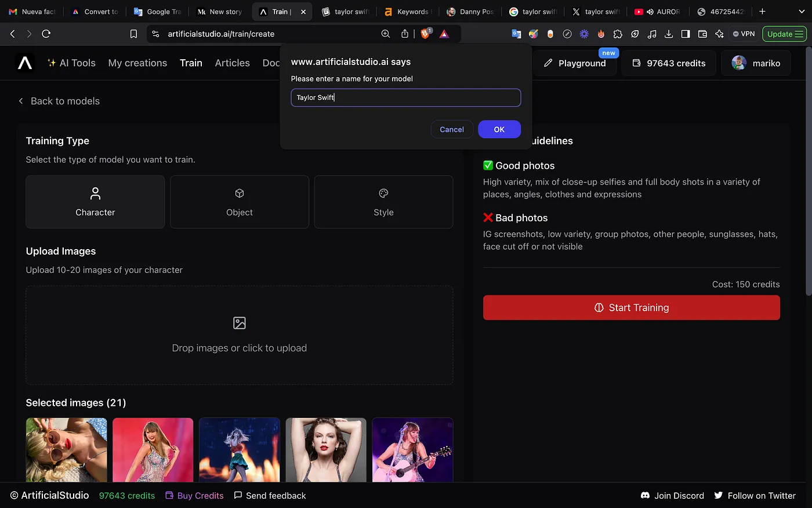Go forward in browser history

pyautogui.click(x=29, y=34)
